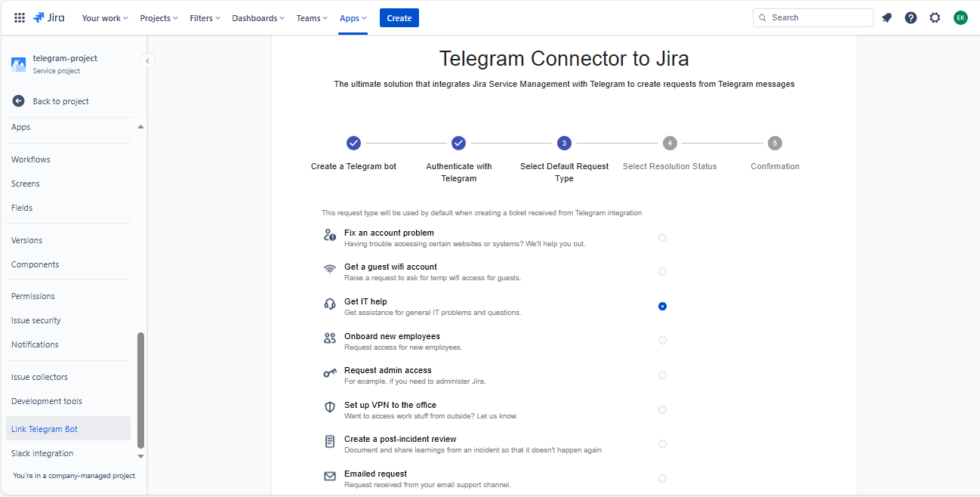Open the Projects dropdown menu
Screen dimensions: 980x497
159,18
